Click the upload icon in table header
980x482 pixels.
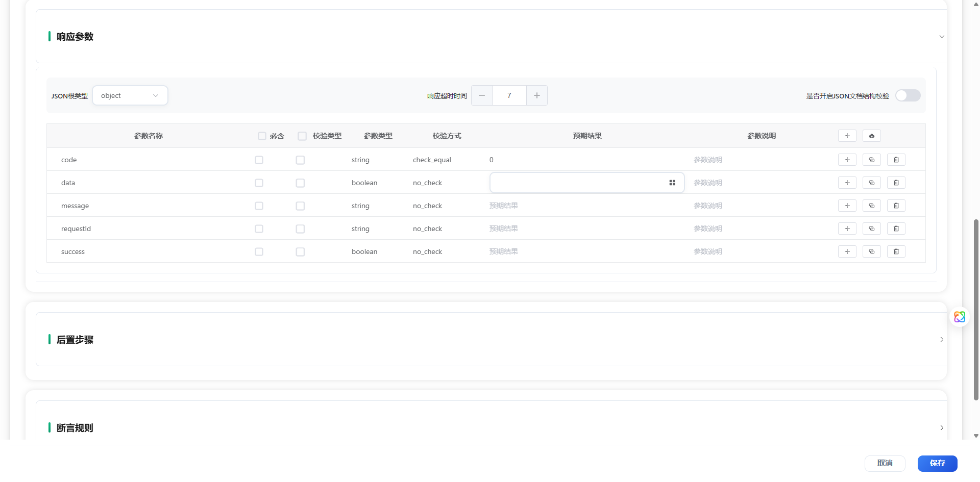tap(871, 136)
